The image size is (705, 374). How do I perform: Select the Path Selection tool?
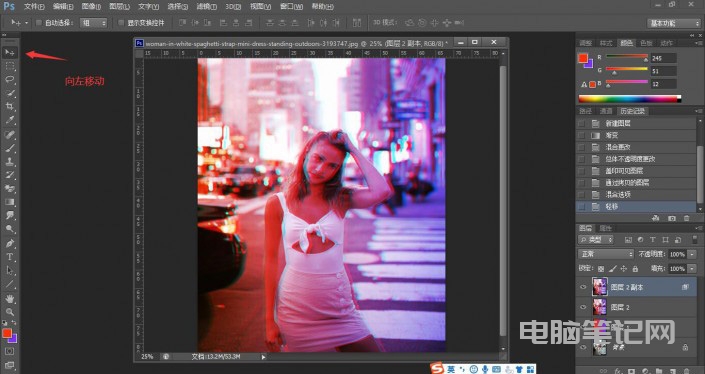tap(10, 271)
